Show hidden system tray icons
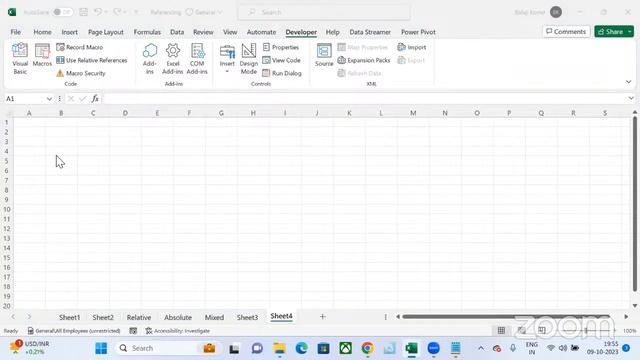Viewport: 640px width, 360px height. tap(481, 348)
